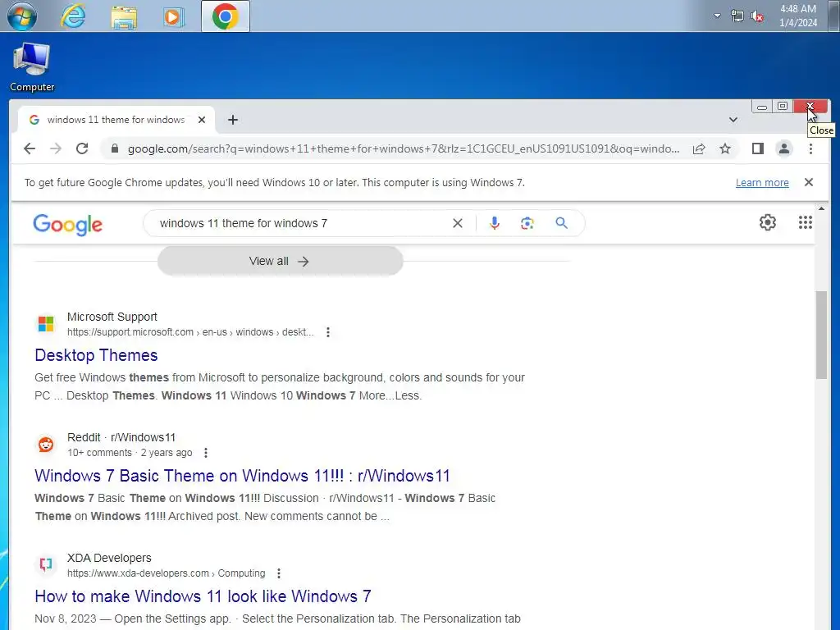Go to the Google logo homepage
The height and width of the screenshot is (630, 840).
[67, 225]
